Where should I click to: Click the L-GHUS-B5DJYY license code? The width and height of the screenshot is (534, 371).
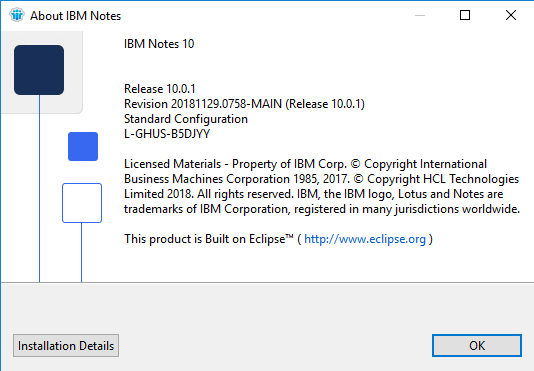coord(167,134)
